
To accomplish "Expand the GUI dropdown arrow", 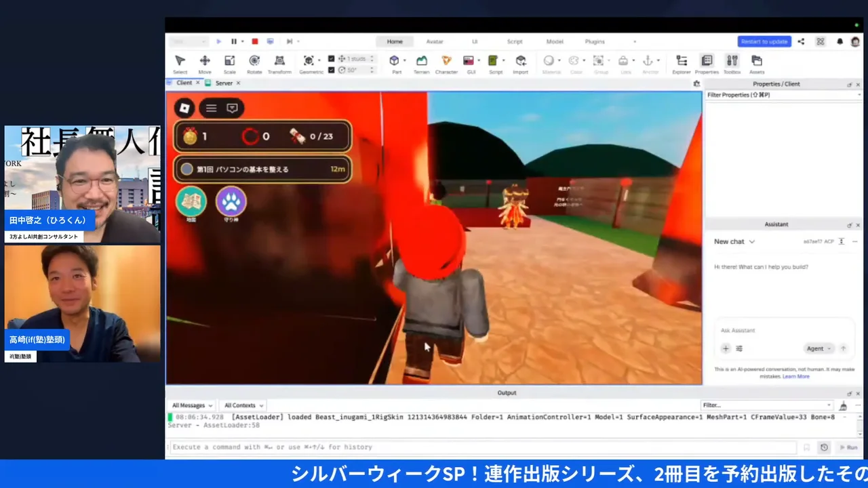I will [478, 60].
